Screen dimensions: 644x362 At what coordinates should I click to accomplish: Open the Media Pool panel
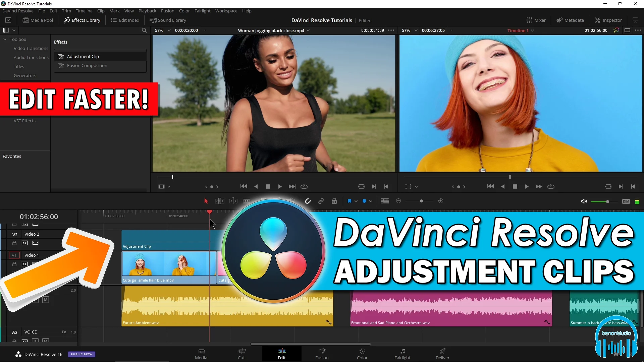38,20
